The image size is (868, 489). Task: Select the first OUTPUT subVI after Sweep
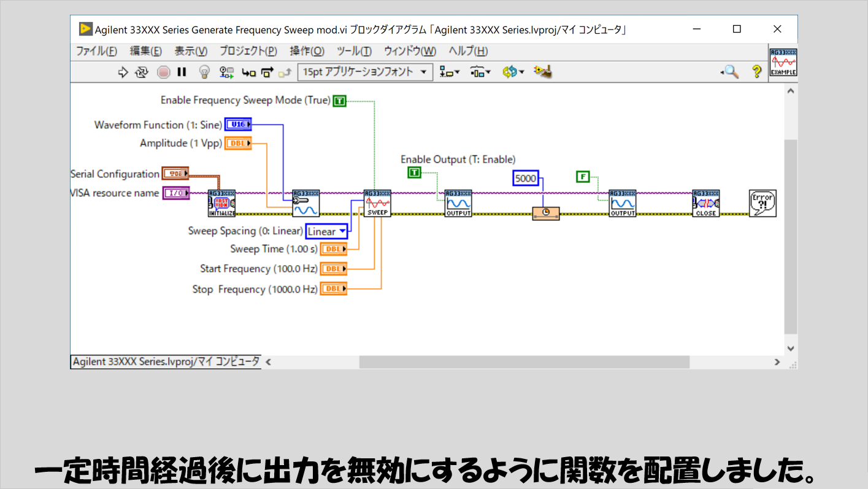458,203
